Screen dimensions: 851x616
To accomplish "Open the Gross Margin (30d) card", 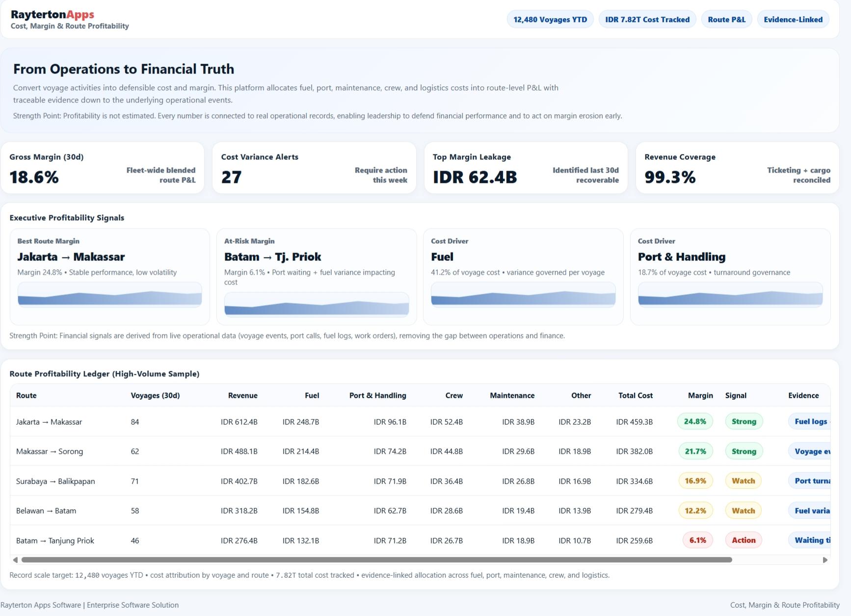I will point(102,168).
